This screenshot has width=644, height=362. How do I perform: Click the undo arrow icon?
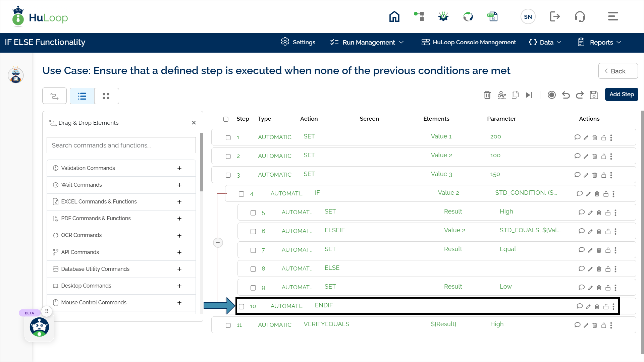click(x=566, y=95)
